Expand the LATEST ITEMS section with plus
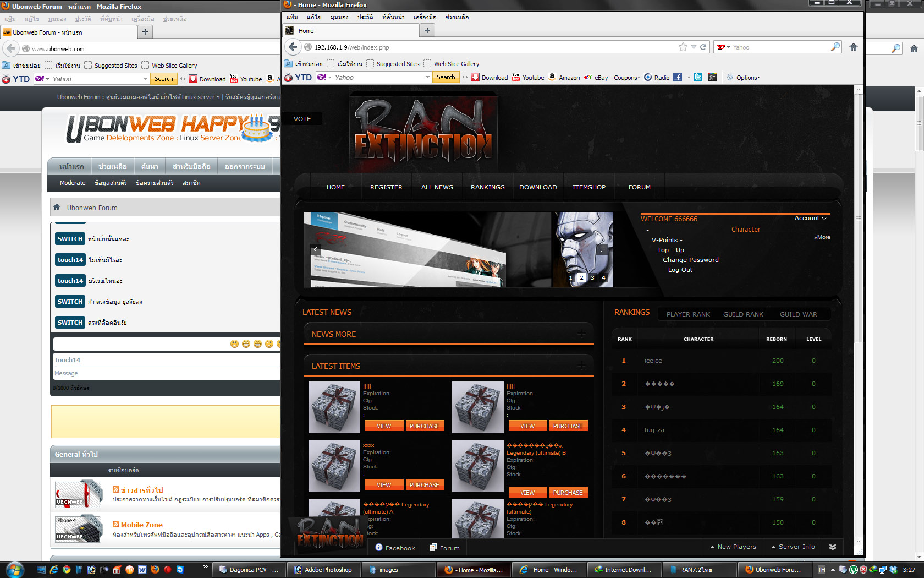This screenshot has height=578, width=924. 581,366
